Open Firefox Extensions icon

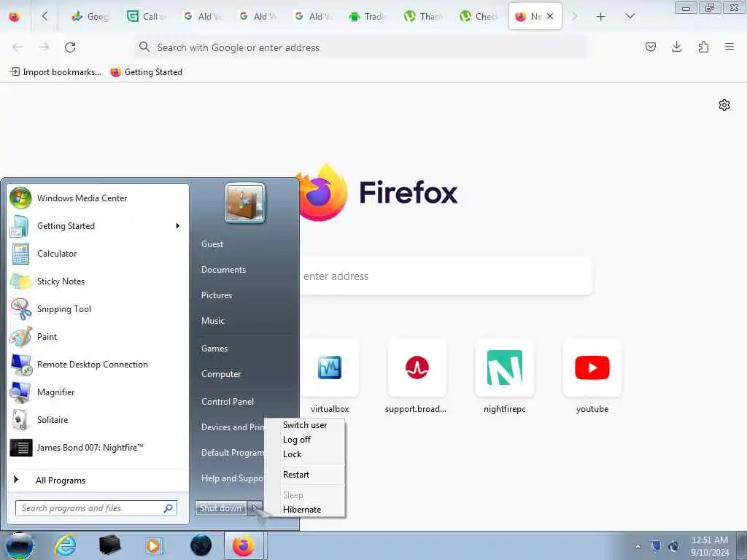click(x=703, y=47)
